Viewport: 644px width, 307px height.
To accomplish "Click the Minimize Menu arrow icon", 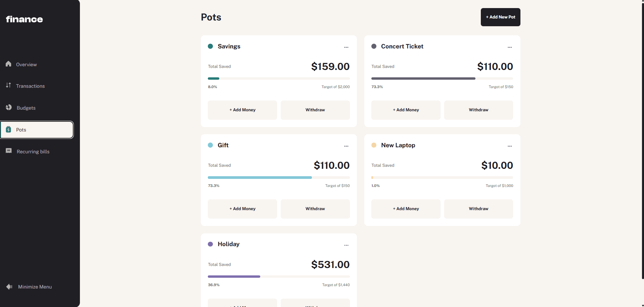I will pos(9,287).
